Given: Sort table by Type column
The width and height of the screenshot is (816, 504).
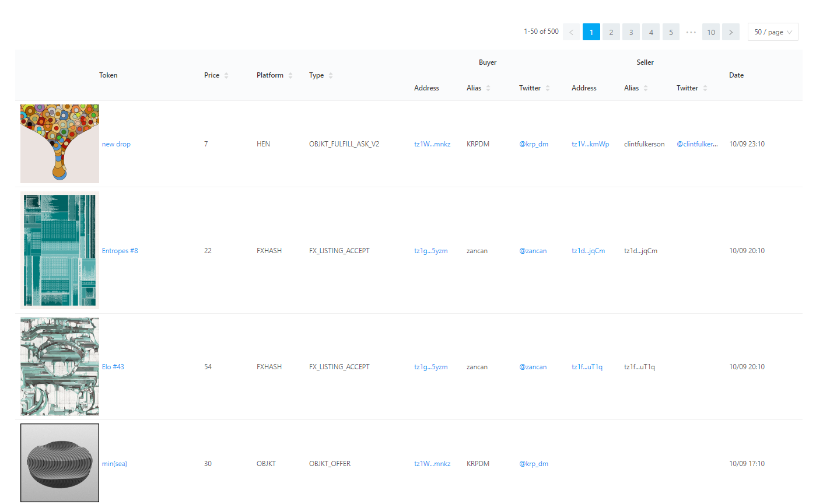Looking at the screenshot, I should [x=321, y=75].
